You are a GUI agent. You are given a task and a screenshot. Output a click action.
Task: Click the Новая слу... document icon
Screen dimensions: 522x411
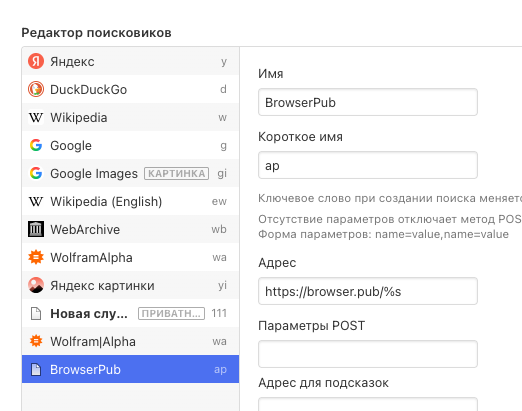pos(36,313)
